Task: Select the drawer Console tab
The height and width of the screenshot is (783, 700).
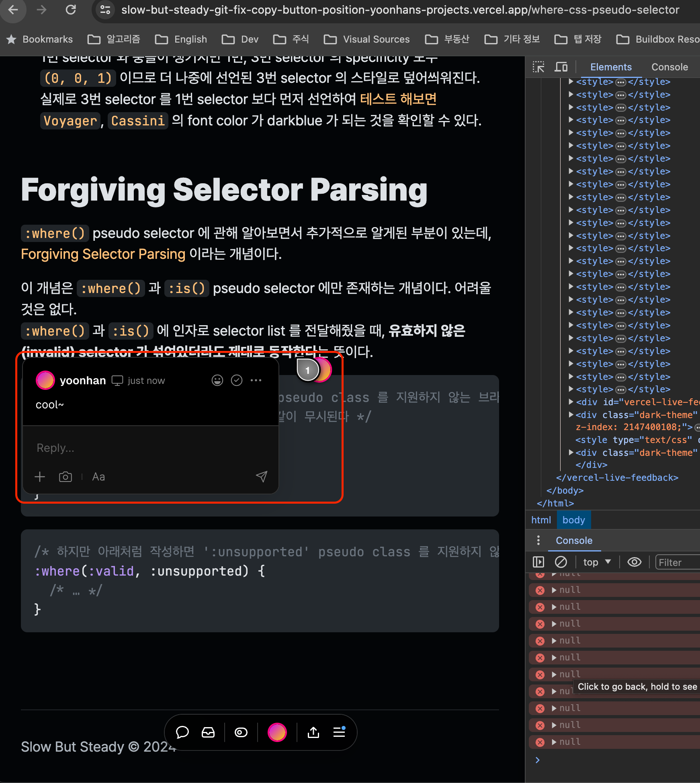Action: [x=574, y=540]
